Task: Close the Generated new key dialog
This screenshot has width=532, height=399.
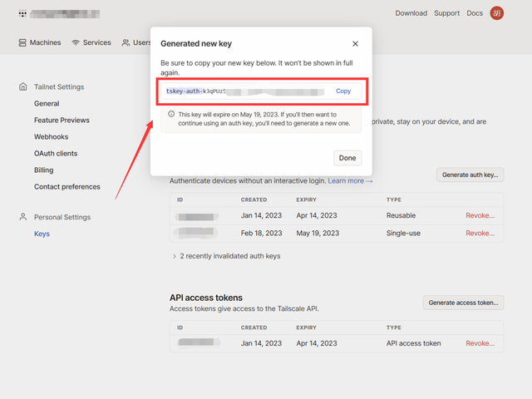Action: (x=355, y=44)
